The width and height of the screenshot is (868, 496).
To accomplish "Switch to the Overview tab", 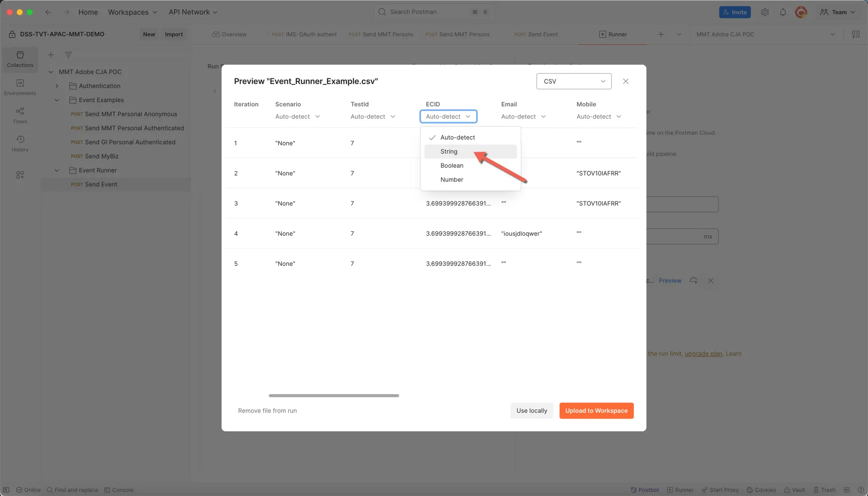I will (x=229, y=34).
